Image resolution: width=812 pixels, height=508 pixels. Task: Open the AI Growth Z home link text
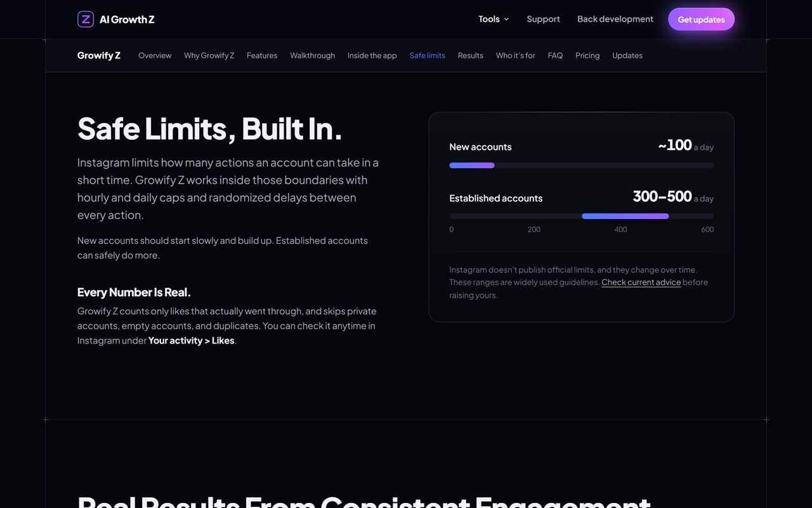point(127,19)
